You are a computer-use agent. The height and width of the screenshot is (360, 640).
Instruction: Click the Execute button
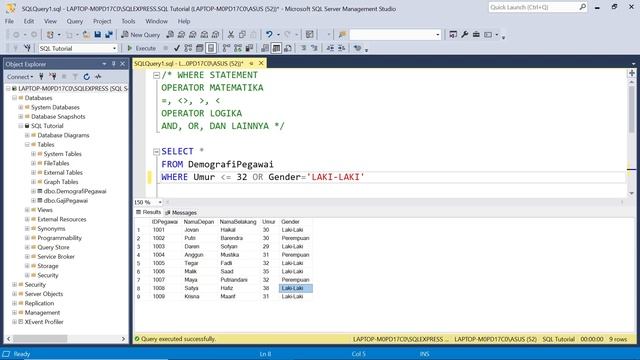point(141,48)
